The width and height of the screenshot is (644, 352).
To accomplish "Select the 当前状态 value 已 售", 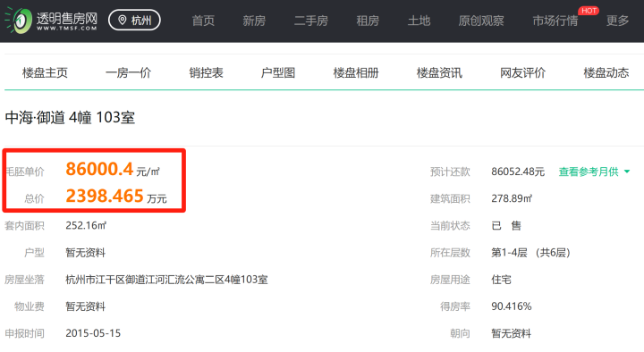I will coord(506,226).
